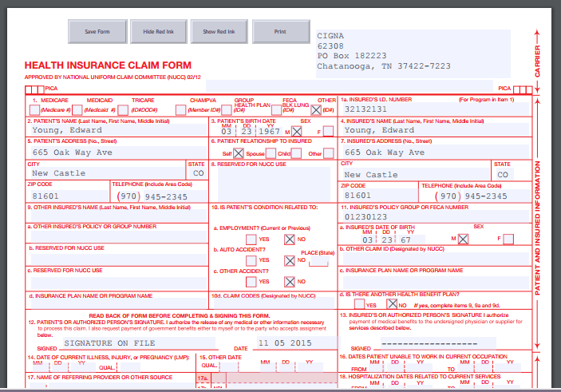This screenshot has width=561, height=392.
Task: Click the Hide Red Ink button
Action: pyautogui.click(x=159, y=32)
